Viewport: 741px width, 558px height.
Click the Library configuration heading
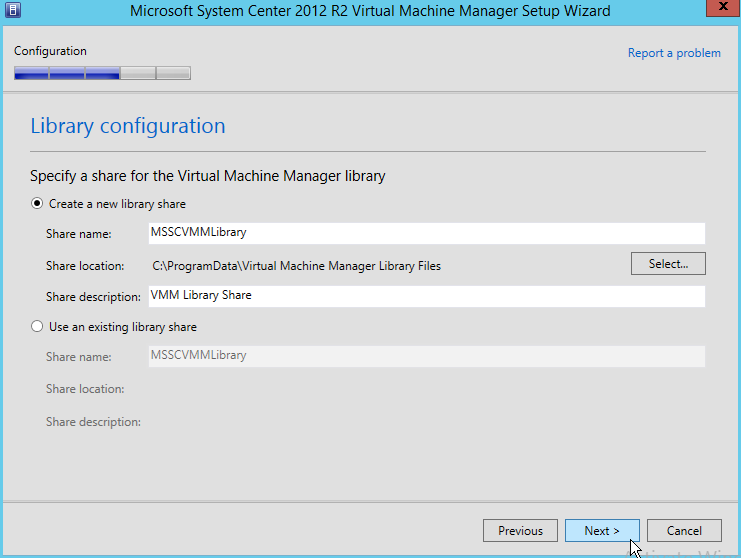coord(128,126)
